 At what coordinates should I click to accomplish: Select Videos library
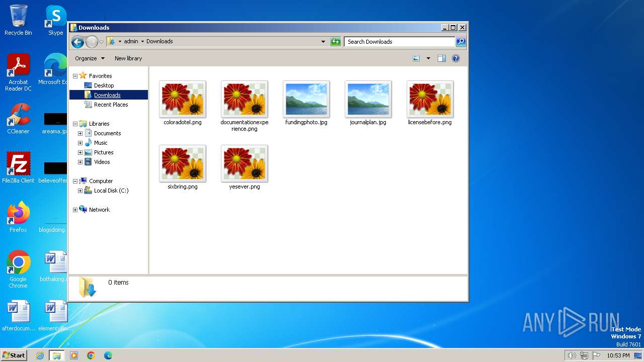click(102, 162)
